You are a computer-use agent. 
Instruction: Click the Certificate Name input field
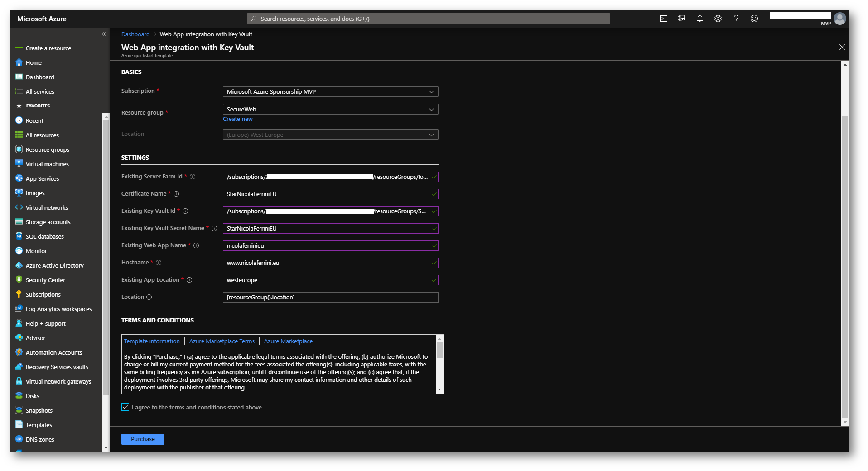[x=330, y=194]
